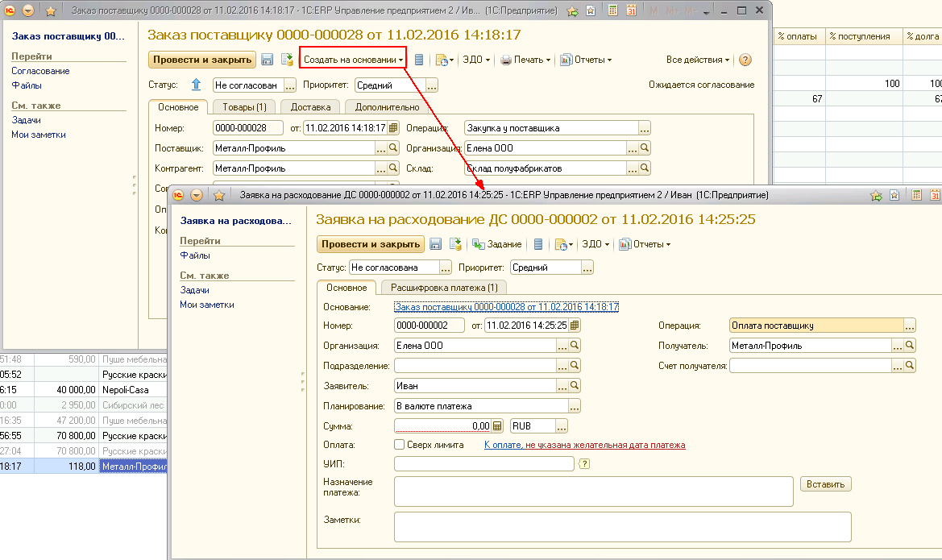This screenshot has height=560, width=942.
Task: Open document movements icon in Заявка toolbar
Action: click(x=538, y=244)
